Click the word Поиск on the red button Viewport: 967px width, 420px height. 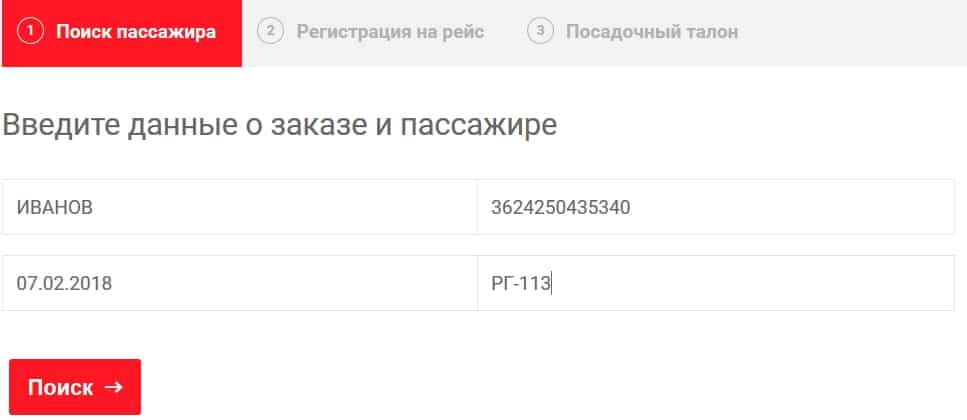(x=60, y=387)
